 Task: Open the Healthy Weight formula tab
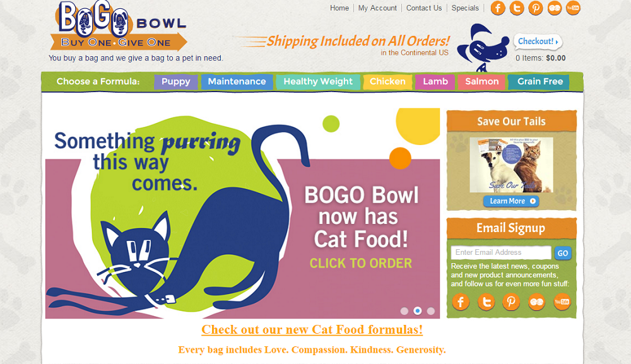[318, 81]
